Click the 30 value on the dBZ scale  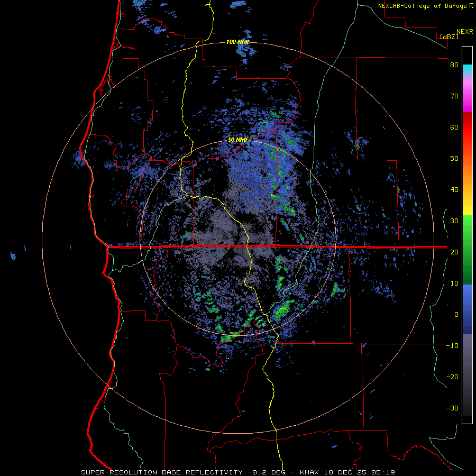(454, 221)
